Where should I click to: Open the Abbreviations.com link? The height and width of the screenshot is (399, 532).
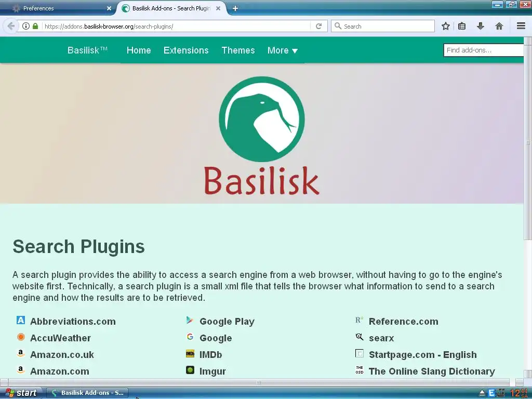click(x=73, y=321)
